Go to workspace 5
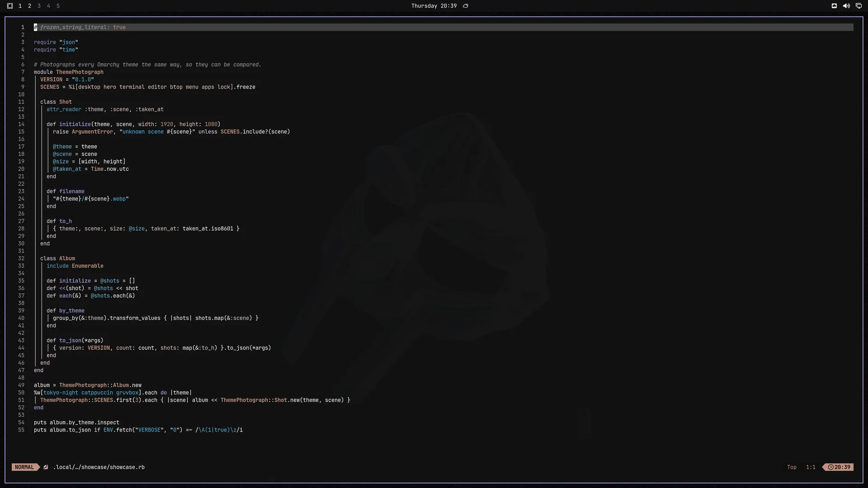This screenshot has height=488, width=868. 58,6
